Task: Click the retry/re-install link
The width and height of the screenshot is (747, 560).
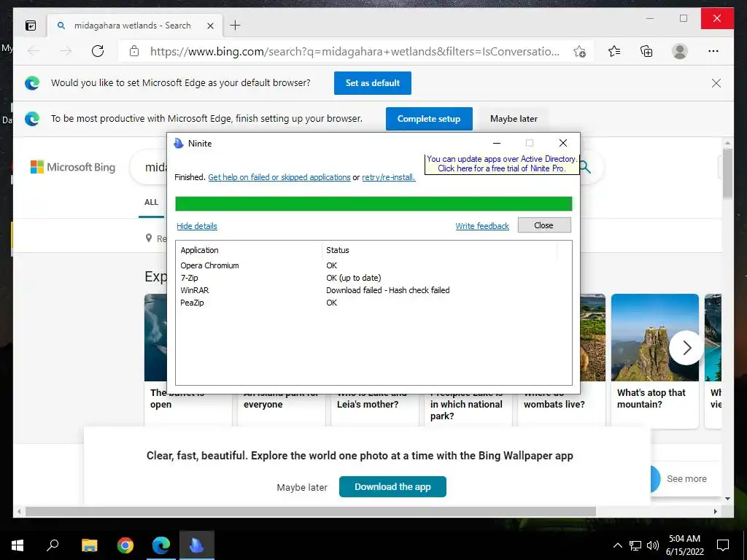Action: pos(389,177)
